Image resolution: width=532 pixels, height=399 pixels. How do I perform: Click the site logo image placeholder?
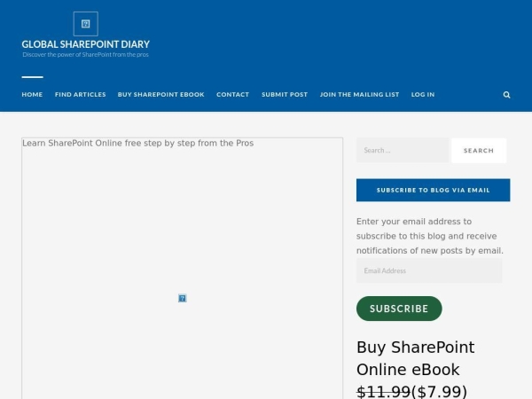(x=85, y=24)
